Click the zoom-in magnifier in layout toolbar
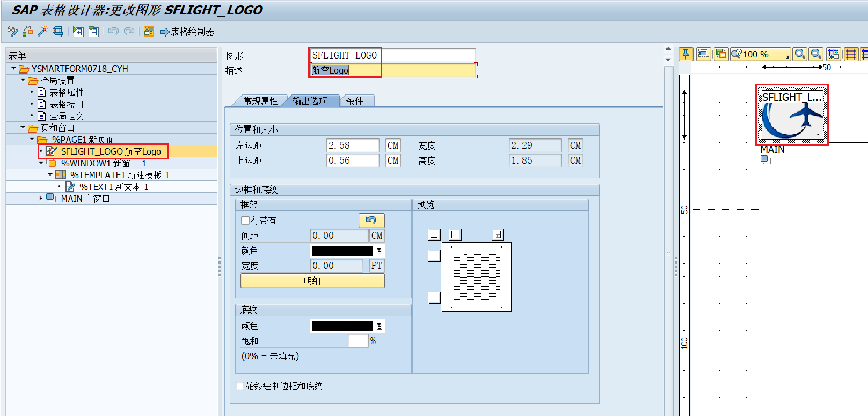Viewport: 868px width, 416px height. 800,54
